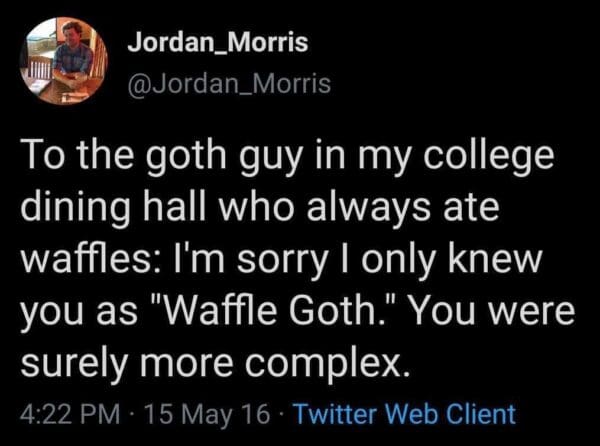Open Jordan_Morris profile picture
Image resolution: width=600 pixels, height=446 pixels.
click(63, 61)
